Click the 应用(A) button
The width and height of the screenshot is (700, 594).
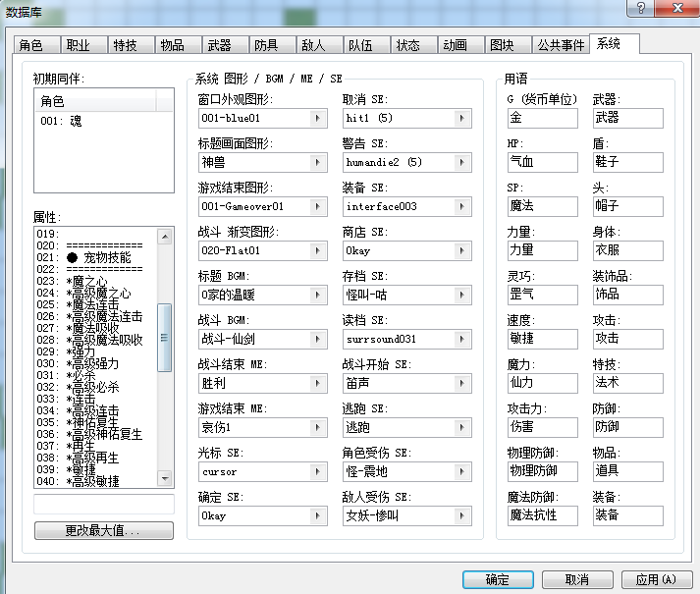point(657,579)
